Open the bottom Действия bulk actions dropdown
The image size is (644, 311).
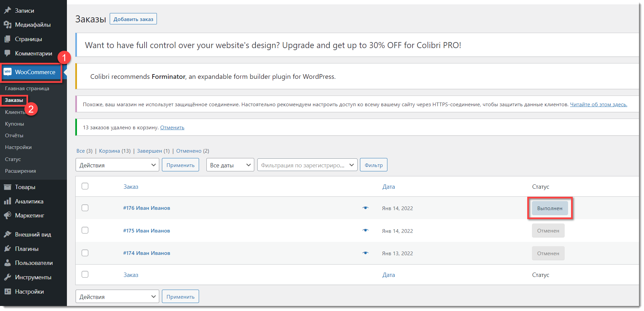117,297
